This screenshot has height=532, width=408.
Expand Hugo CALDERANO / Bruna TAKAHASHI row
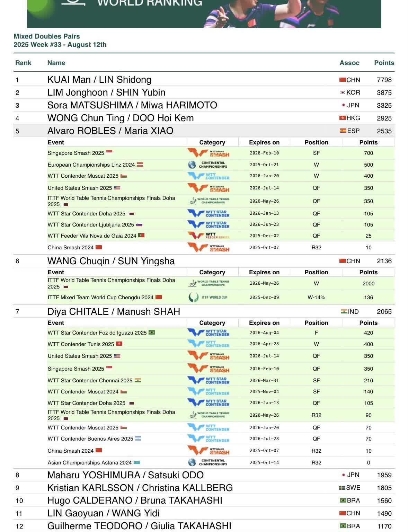tap(204, 500)
